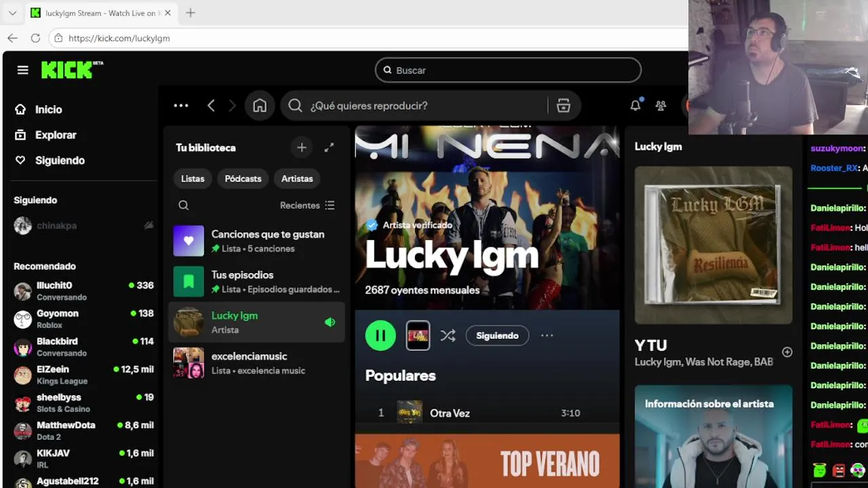Open the Kick hamburger menu
Viewport: 868px width, 488px height.
click(23, 70)
